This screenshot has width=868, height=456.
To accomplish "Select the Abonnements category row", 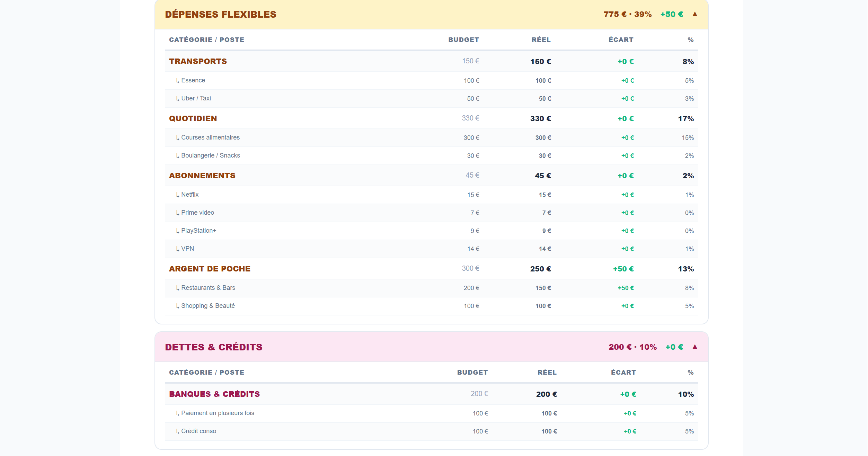I will click(x=431, y=176).
